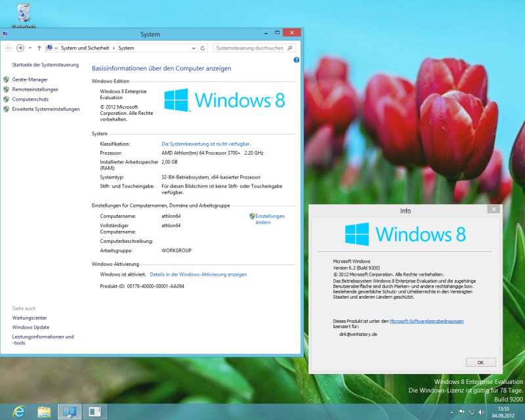Open the Papierkorb recycle bin desktop icon
The width and height of the screenshot is (525, 420).
[x=24, y=14]
